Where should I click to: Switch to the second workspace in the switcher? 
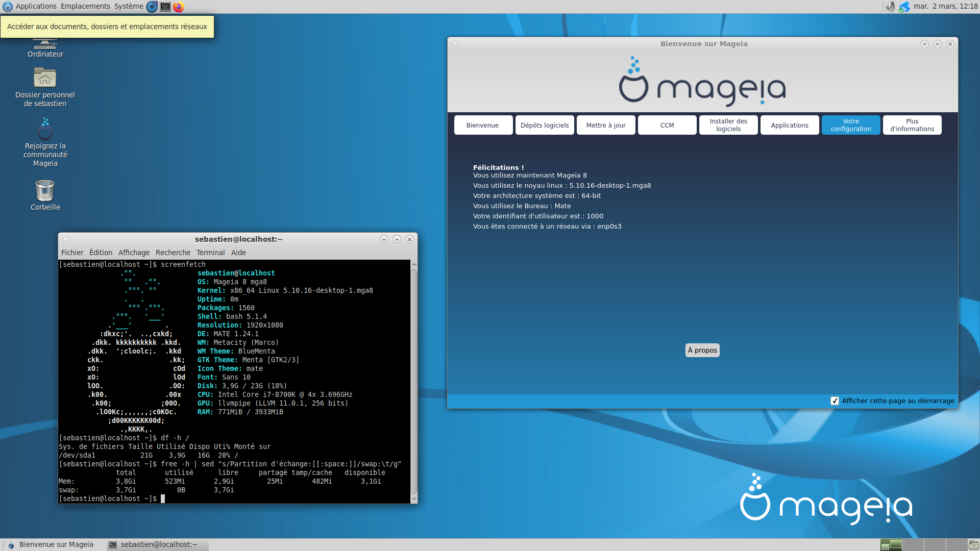point(913,545)
